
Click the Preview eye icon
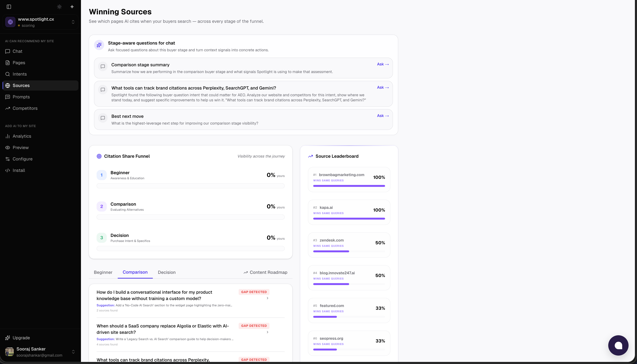(x=8, y=148)
